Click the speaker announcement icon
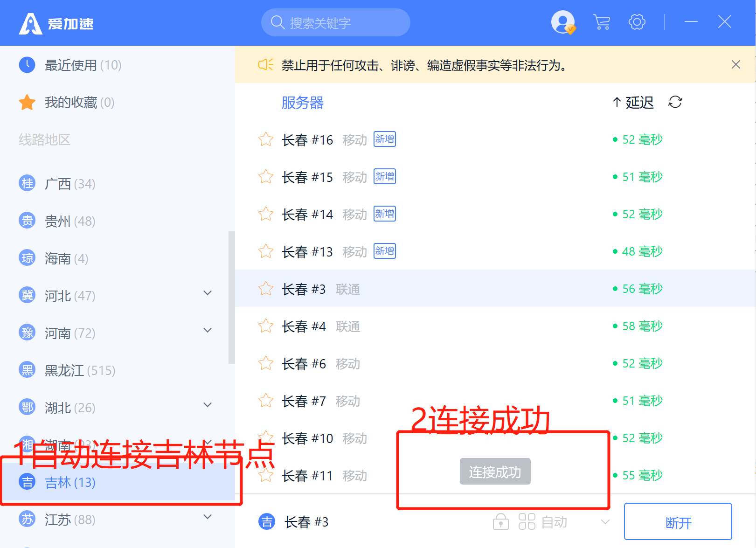The width and height of the screenshot is (756, 548). (265, 65)
